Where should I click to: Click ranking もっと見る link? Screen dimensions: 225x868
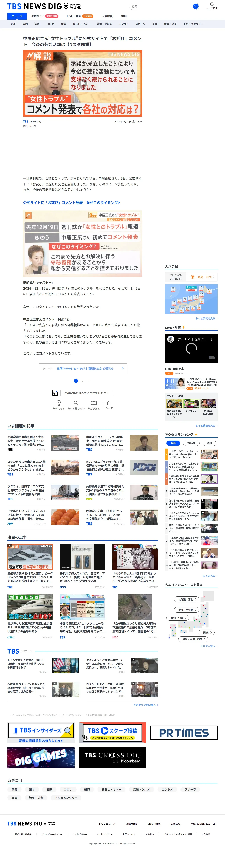coord(210,575)
